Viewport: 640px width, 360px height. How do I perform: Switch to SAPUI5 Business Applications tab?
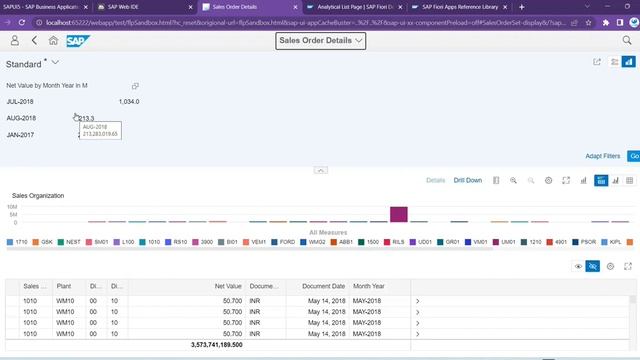pos(45,7)
